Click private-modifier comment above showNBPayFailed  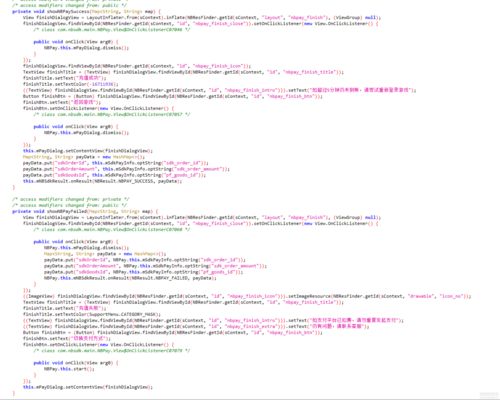click(71, 199)
